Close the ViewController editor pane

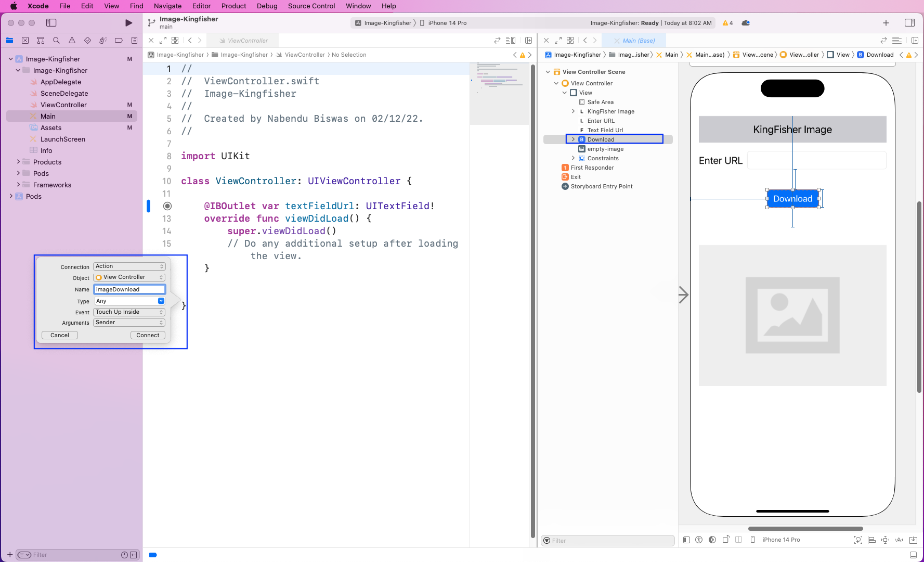[151, 41]
